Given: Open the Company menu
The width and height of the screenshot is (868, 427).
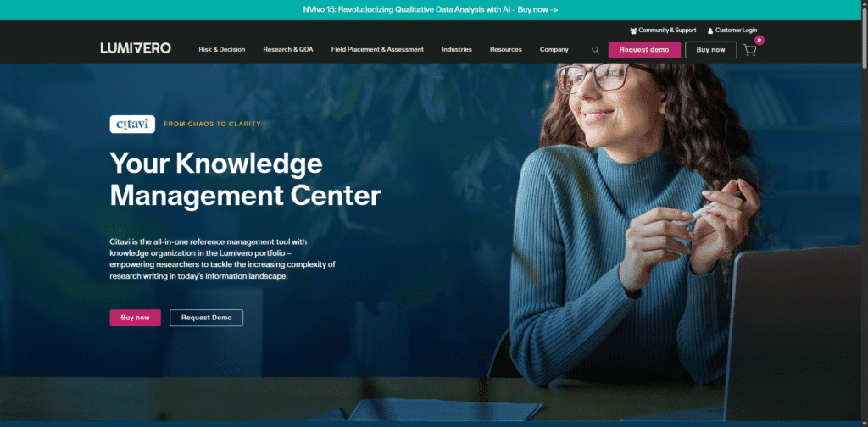Looking at the screenshot, I should point(554,49).
